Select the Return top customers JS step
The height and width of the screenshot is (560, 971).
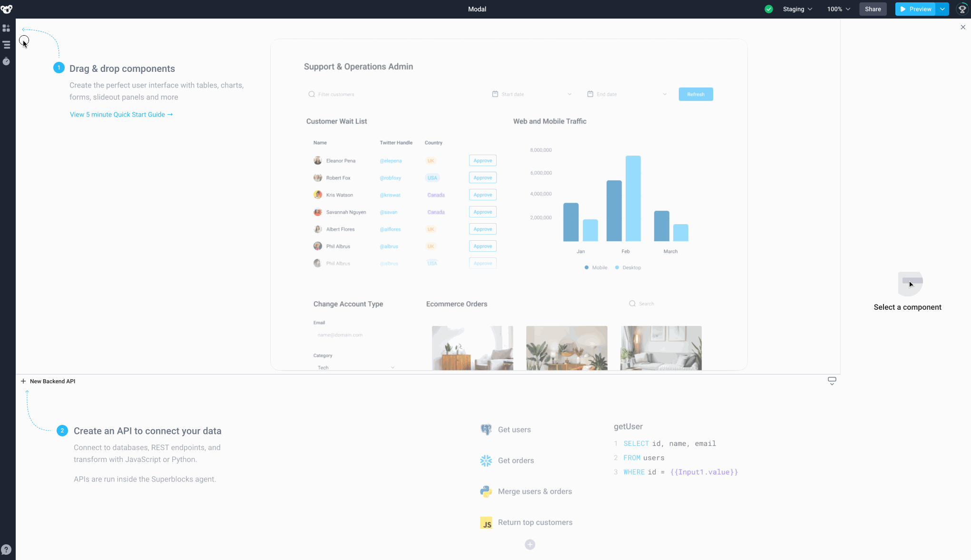tap(535, 522)
